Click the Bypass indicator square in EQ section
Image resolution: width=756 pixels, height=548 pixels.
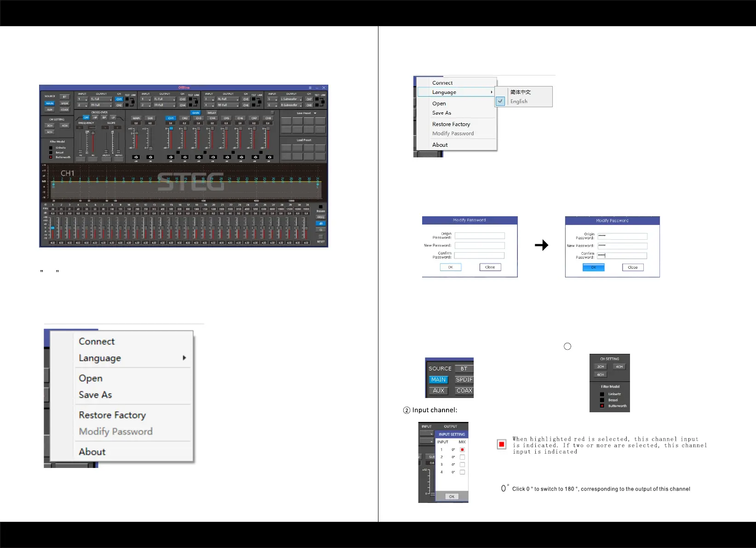pos(321,207)
